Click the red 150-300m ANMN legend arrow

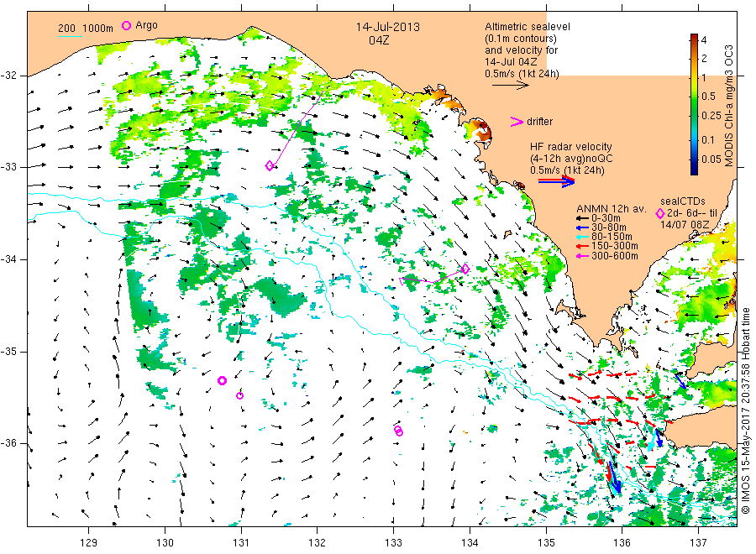(582, 246)
